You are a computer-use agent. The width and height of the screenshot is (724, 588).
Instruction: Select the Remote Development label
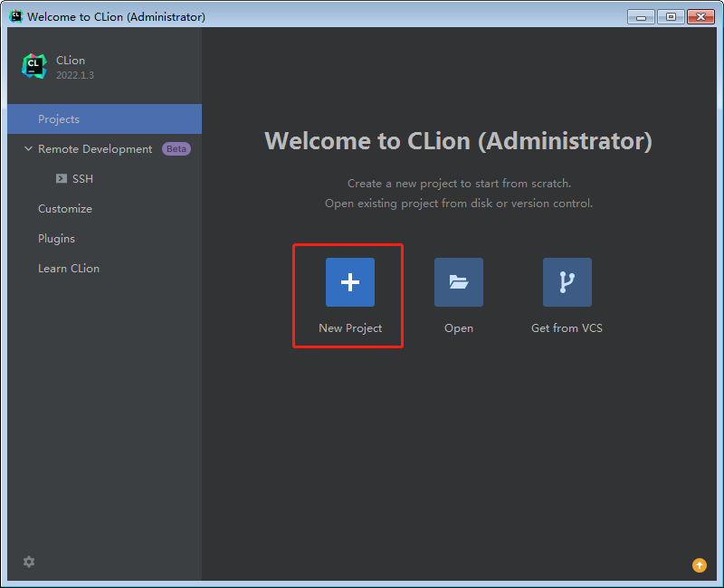[x=95, y=149]
